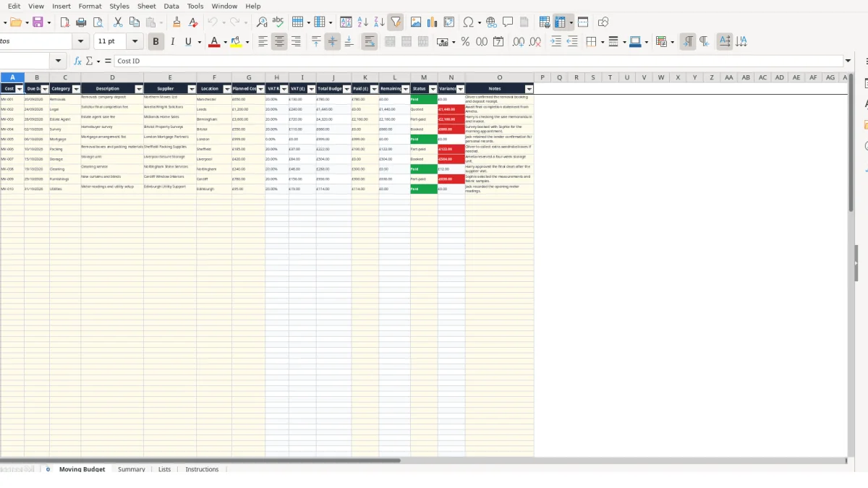Expand the Name Box dropdown
Viewport: 868px width, 488px height.
(59, 61)
